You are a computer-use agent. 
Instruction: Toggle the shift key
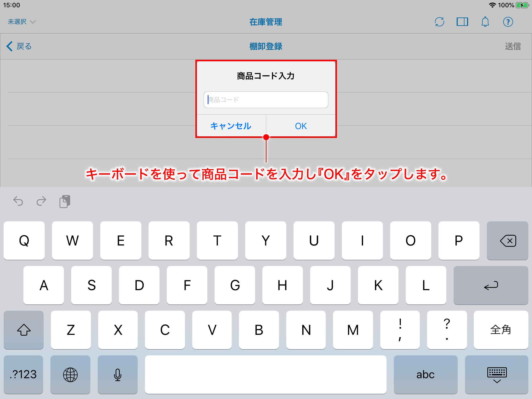point(24,330)
